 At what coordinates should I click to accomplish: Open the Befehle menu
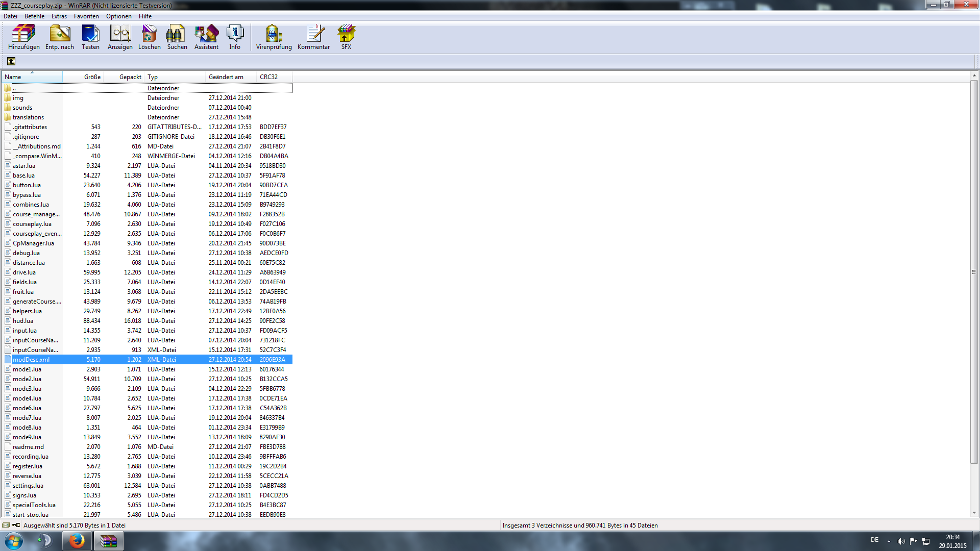[x=34, y=16]
